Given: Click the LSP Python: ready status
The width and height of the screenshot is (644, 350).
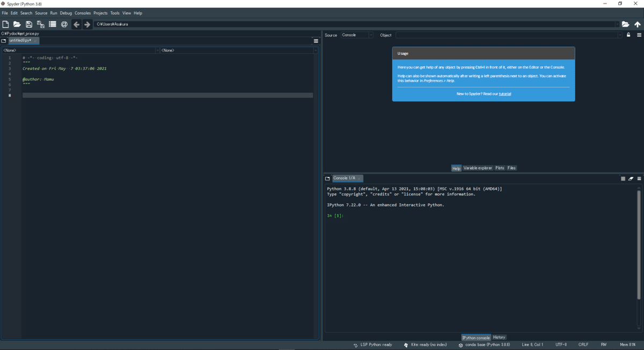Looking at the screenshot, I should point(373,345).
